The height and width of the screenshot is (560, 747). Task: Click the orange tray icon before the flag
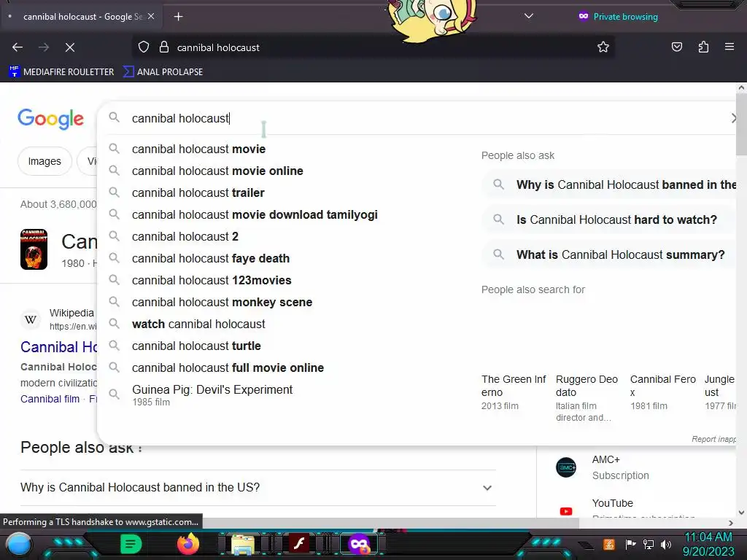[609, 544]
